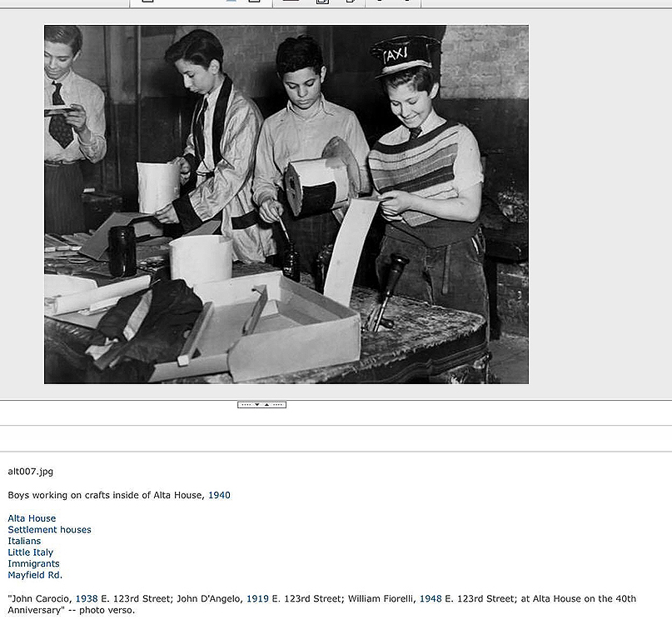Open the 1938 link after John Carocio
This screenshot has height=625, width=672.
tap(87, 598)
